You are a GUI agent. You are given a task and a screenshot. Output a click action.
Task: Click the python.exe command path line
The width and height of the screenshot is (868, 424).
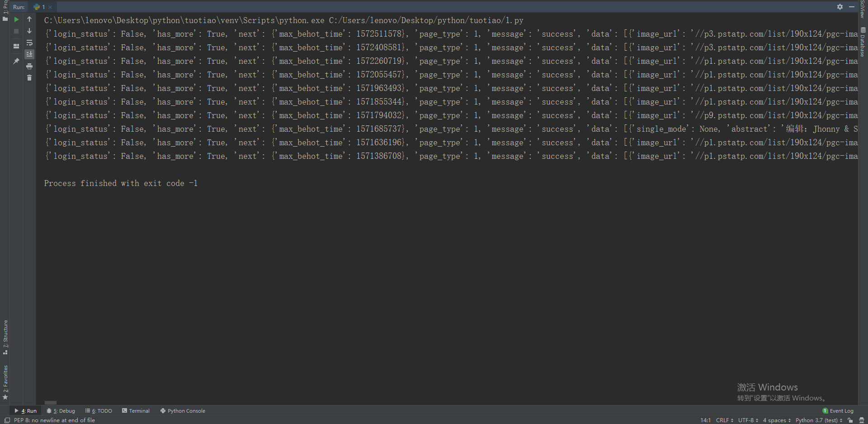pyautogui.click(x=283, y=20)
